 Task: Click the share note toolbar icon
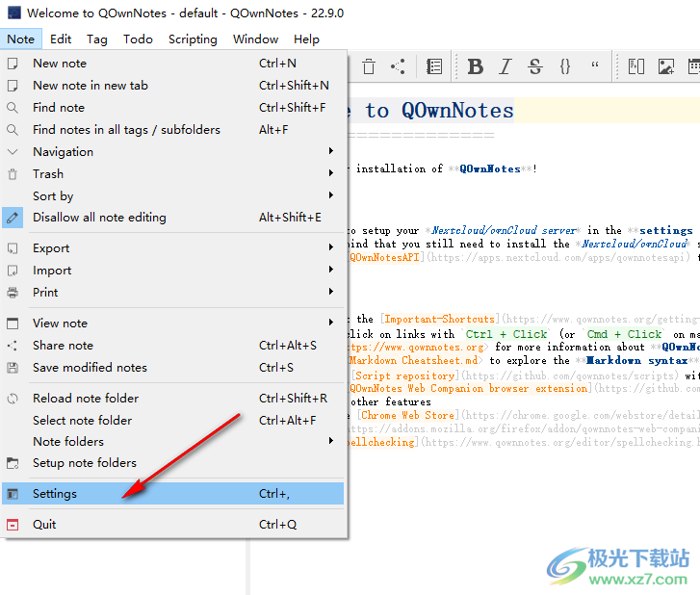pyautogui.click(x=398, y=66)
